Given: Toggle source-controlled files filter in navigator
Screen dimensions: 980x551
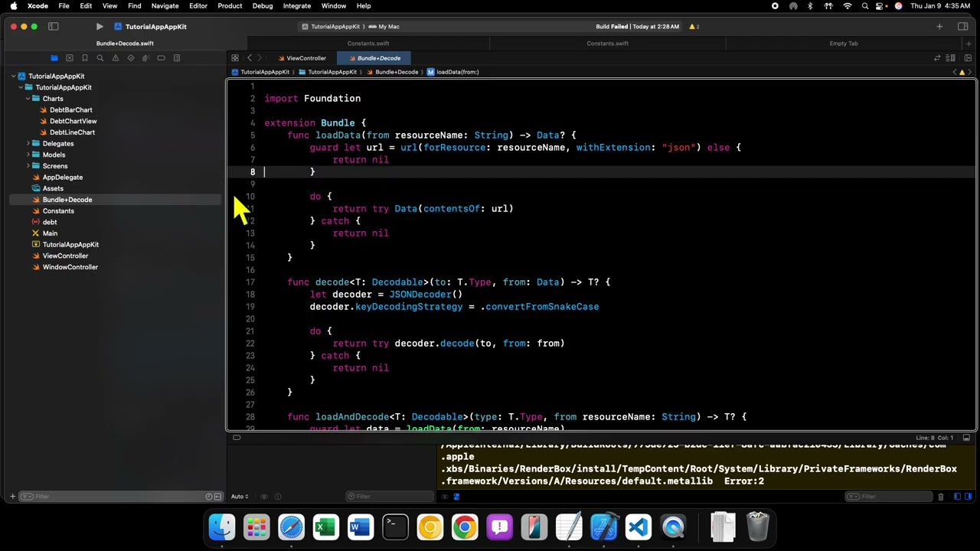Looking at the screenshot, I should (x=218, y=497).
